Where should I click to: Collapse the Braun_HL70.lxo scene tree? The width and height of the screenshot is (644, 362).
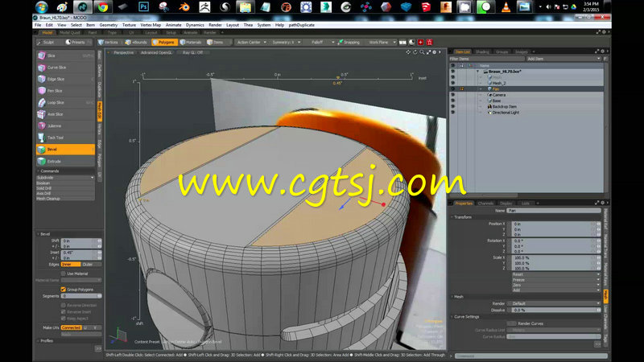(477, 72)
